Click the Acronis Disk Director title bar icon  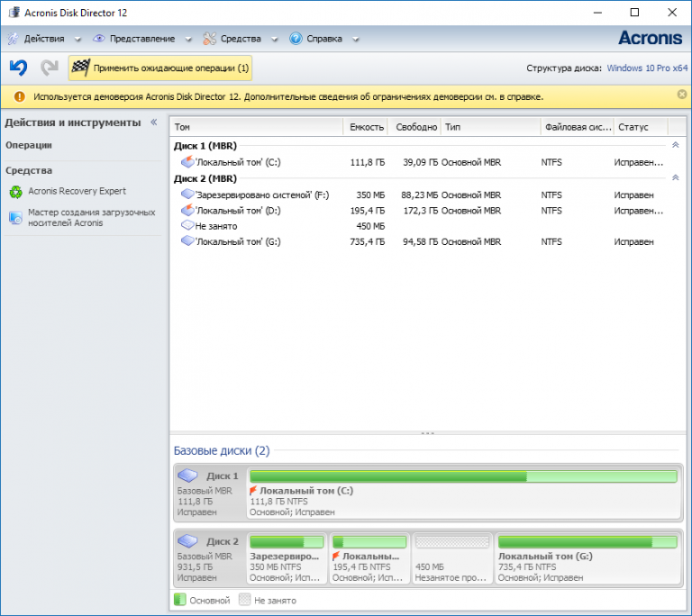click(14, 12)
